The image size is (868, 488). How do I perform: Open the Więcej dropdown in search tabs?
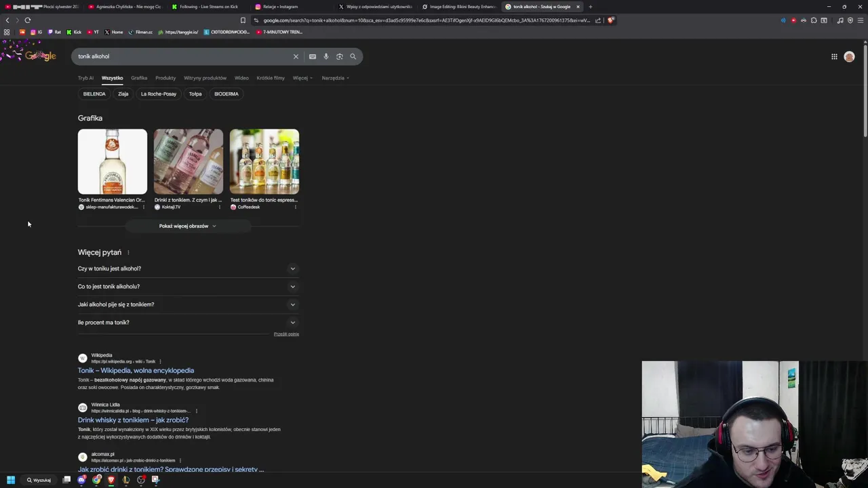tap(302, 78)
